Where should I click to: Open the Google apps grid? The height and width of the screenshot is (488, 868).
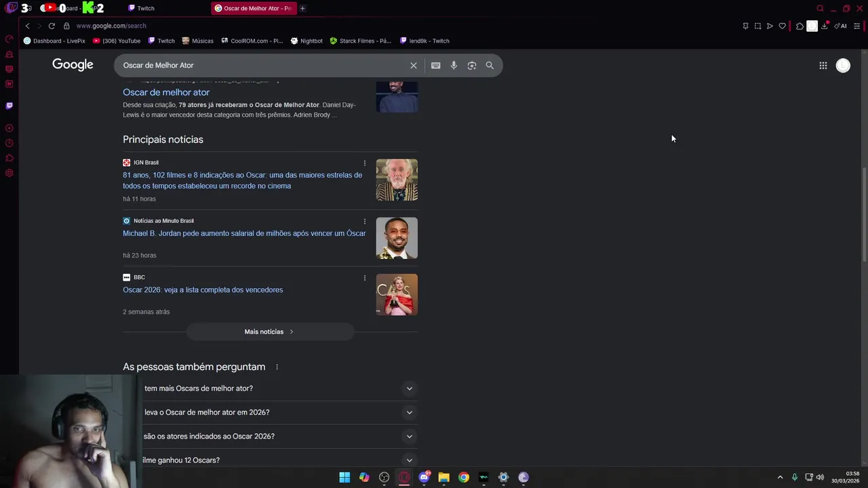coord(823,65)
